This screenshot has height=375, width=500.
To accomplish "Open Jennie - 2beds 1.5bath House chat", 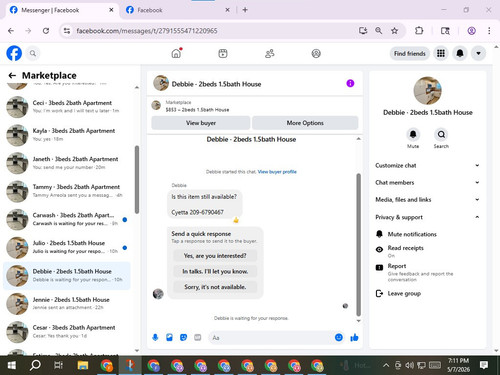I will 67,304.
